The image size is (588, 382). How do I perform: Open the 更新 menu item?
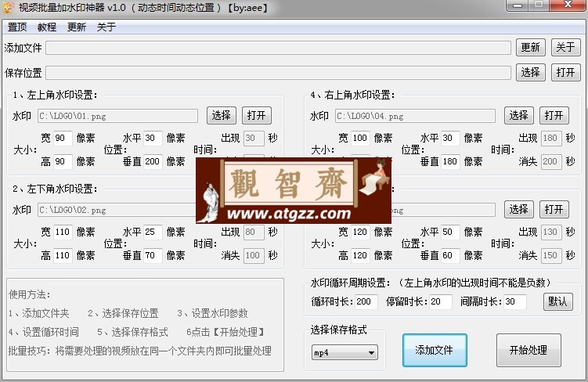pyautogui.click(x=77, y=27)
